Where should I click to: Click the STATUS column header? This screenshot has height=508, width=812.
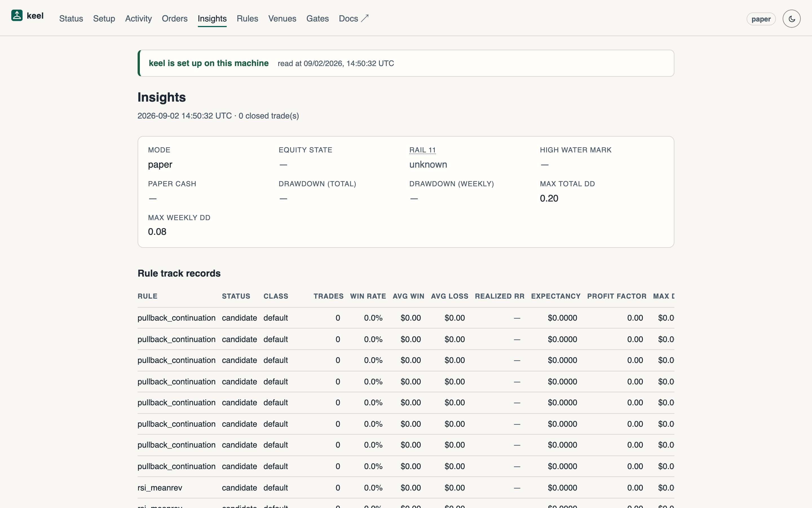click(x=236, y=296)
